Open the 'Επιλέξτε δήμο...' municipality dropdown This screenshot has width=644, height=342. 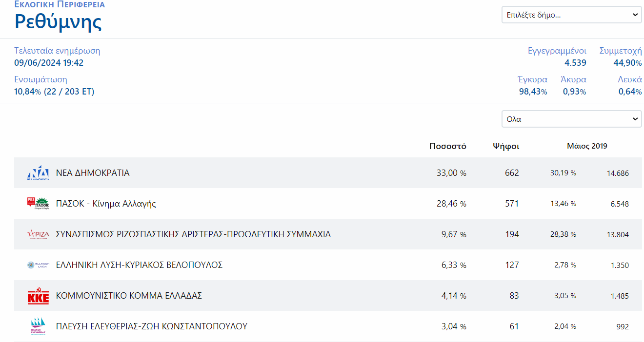[572, 15]
